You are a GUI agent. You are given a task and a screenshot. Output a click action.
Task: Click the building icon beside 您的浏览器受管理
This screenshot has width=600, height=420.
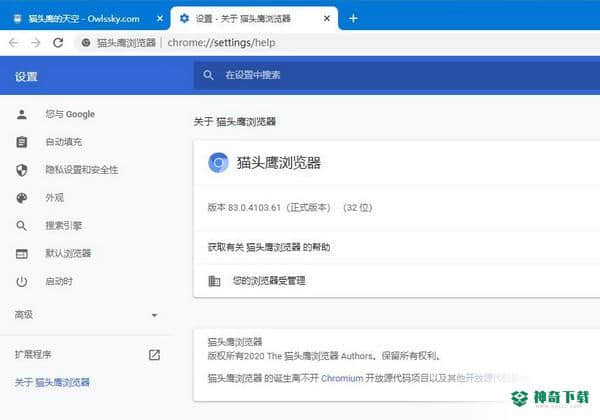coord(214,281)
